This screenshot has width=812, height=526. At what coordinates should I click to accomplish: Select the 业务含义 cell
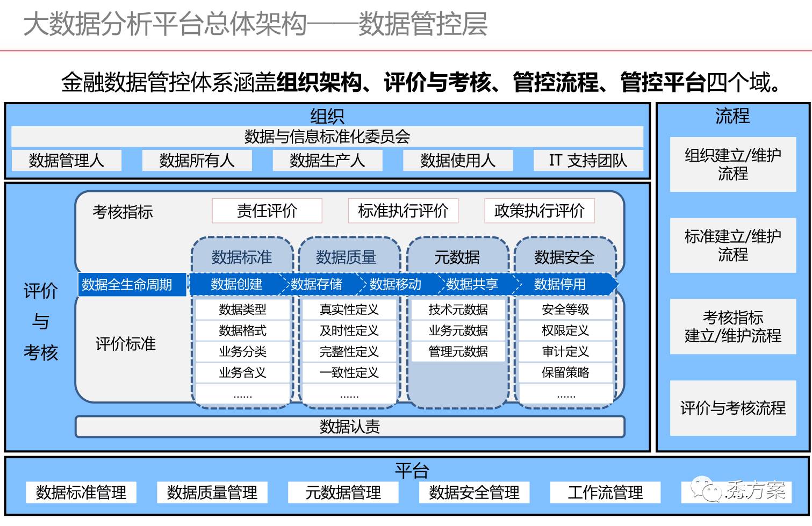coord(242,372)
